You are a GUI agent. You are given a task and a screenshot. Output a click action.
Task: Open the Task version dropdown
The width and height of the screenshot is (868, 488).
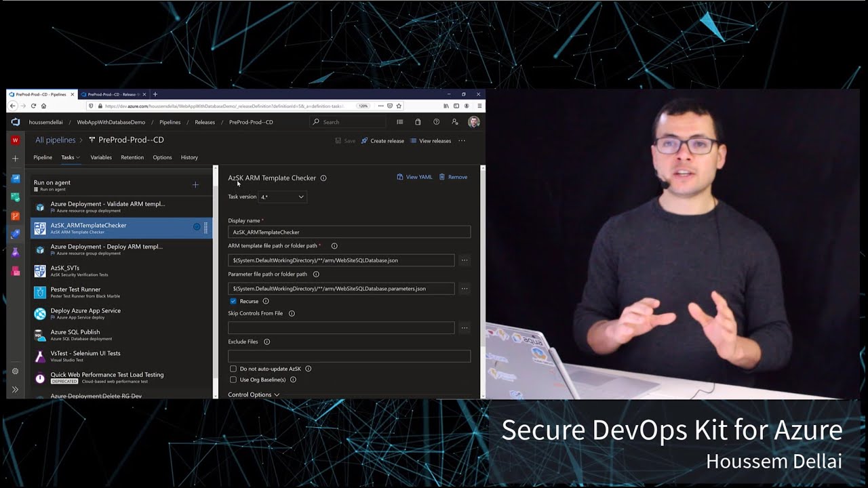[282, 197]
